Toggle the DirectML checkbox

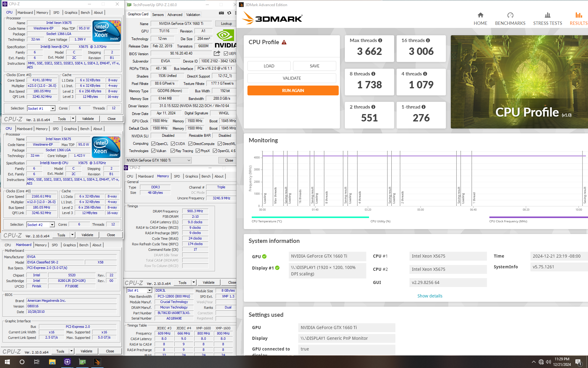tap(220, 144)
